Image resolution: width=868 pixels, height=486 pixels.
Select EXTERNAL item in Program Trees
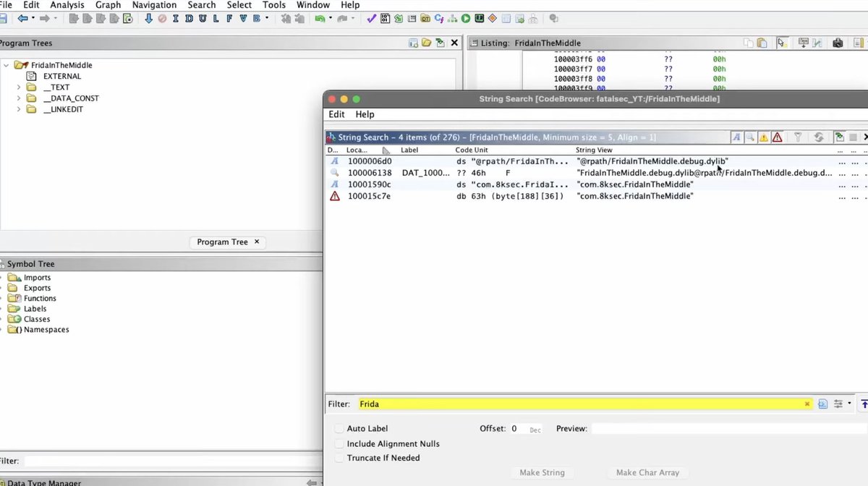point(62,76)
